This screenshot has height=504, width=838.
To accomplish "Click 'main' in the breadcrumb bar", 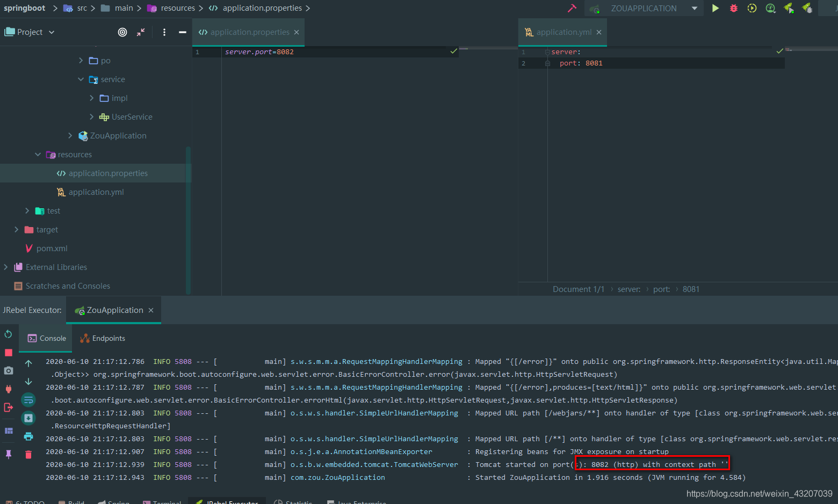I will tap(124, 8).
